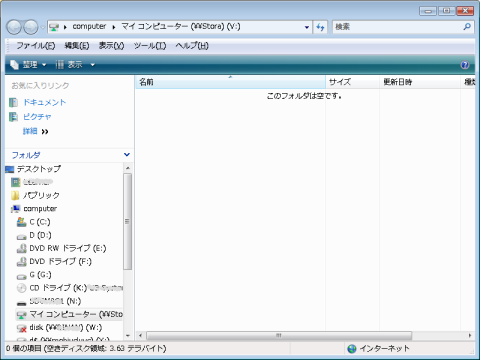This screenshot has width=480, height=360.
Task: Click the ドキュメント folder icon in favorites
Action: [13, 102]
